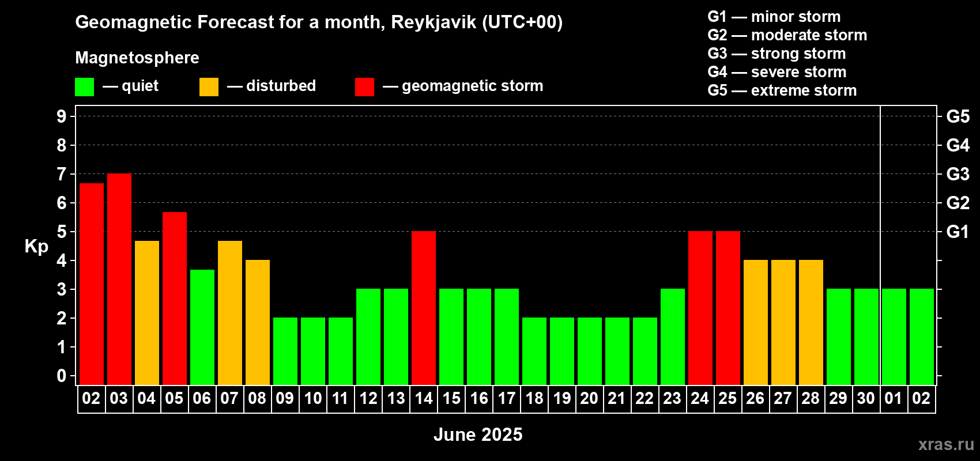
Task: Click the 'G1 — minor storm' legend line
Action: pyautogui.click(x=774, y=17)
